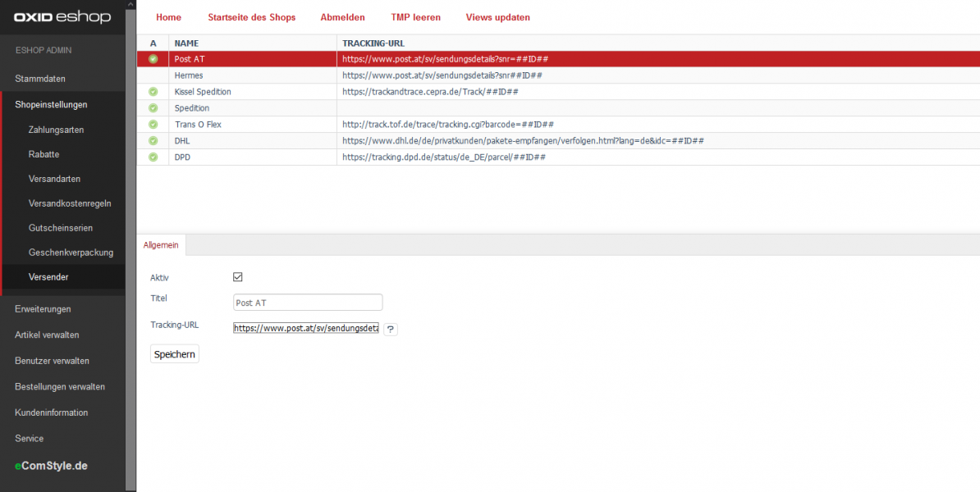The height and width of the screenshot is (492, 980).
Task: Click into the Tracking-URL input field
Action: click(x=306, y=328)
